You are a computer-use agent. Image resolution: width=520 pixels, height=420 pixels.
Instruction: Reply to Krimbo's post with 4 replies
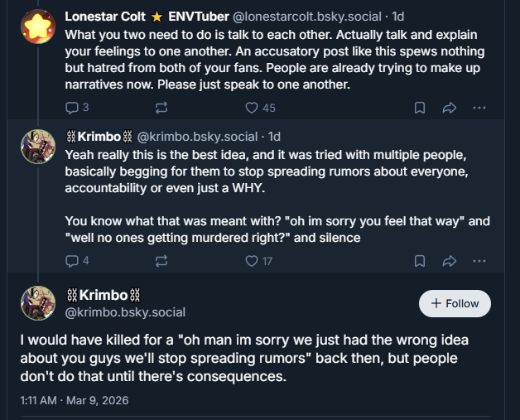pyautogui.click(x=72, y=261)
